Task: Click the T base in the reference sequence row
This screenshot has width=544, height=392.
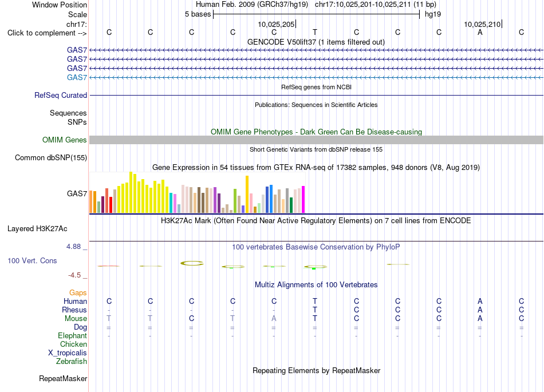Action: click(x=315, y=32)
